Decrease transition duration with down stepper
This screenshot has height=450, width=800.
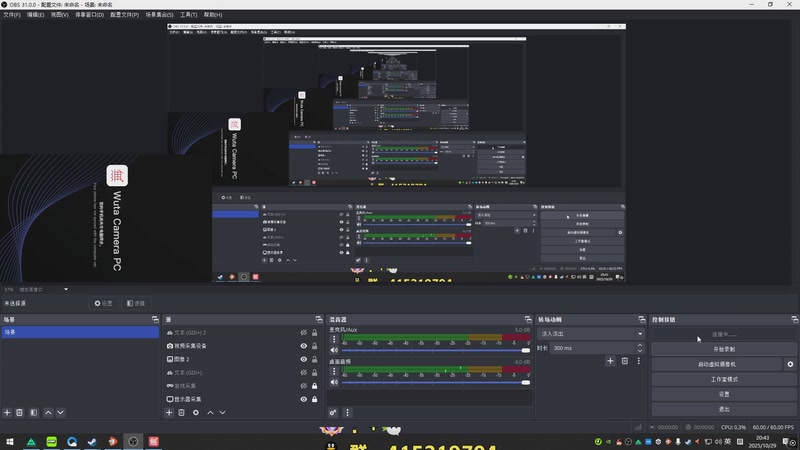[640, 351]
